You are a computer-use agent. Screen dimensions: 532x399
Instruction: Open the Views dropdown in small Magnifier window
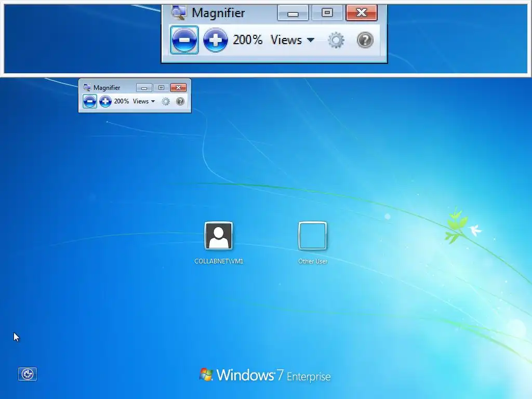click(144, 101)
